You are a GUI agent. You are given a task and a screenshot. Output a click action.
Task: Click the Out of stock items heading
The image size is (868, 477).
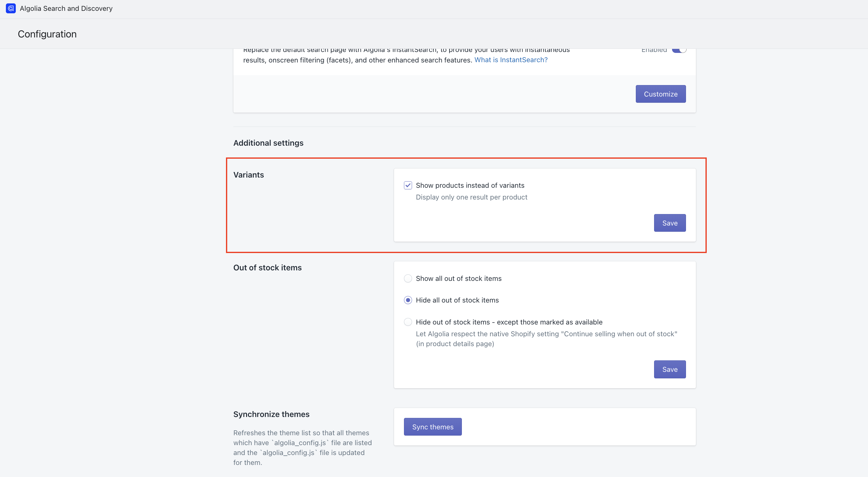pos(267,268)
